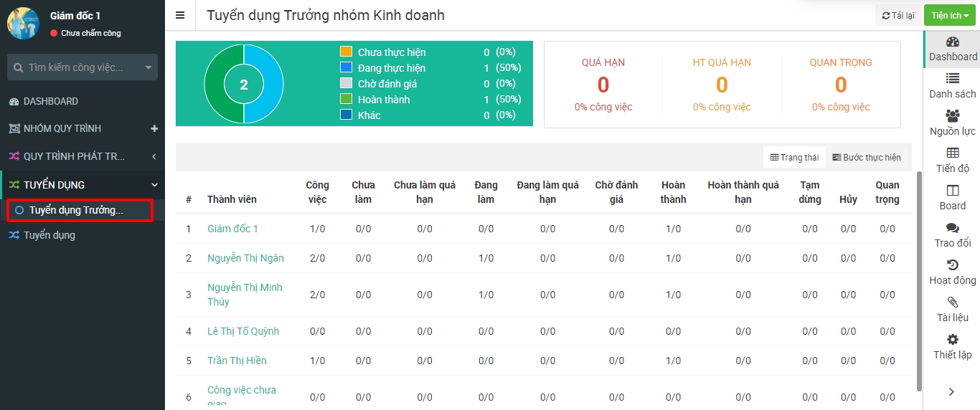Go to DASHBOARD in the sidebar

(x=50, y=101)
